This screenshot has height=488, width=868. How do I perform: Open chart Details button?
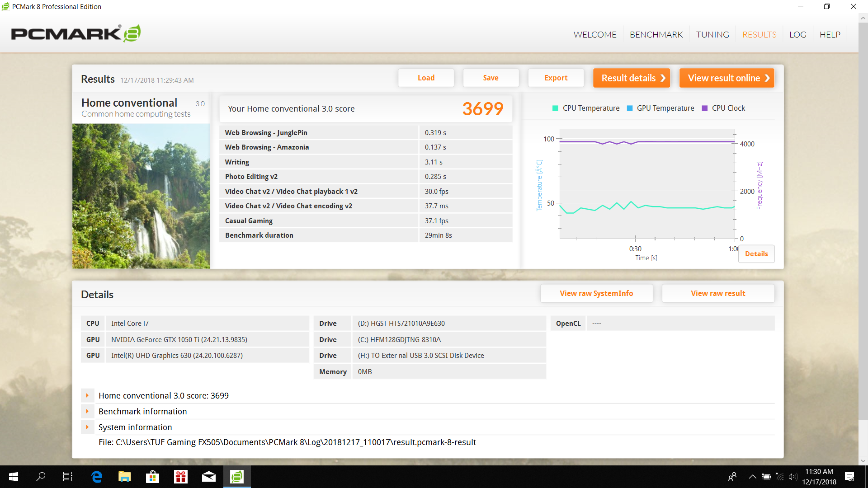[x=756, y=254]
